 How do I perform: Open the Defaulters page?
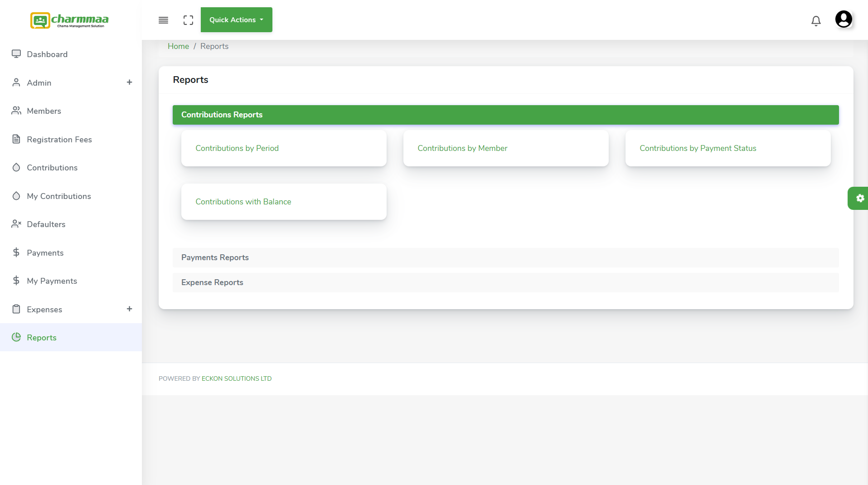[x=71, y=224]
